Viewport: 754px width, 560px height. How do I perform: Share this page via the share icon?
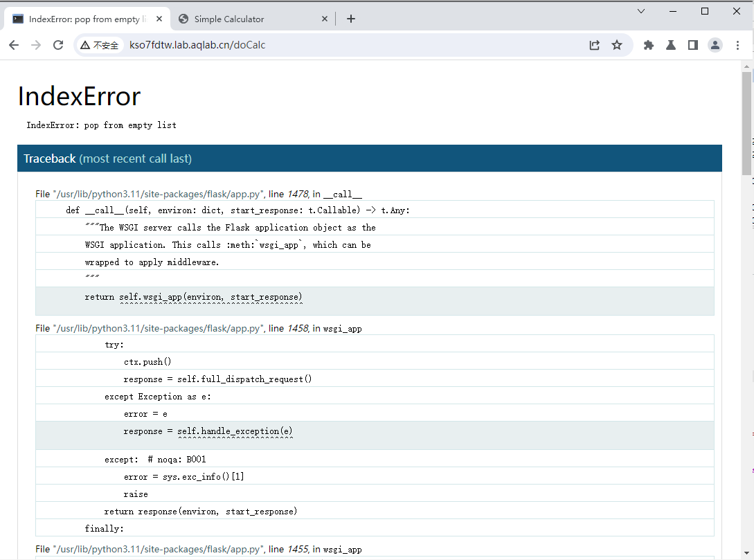coord(595,45)
